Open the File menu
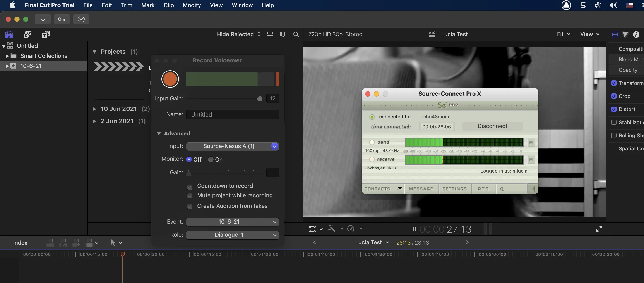 point(88,5)
